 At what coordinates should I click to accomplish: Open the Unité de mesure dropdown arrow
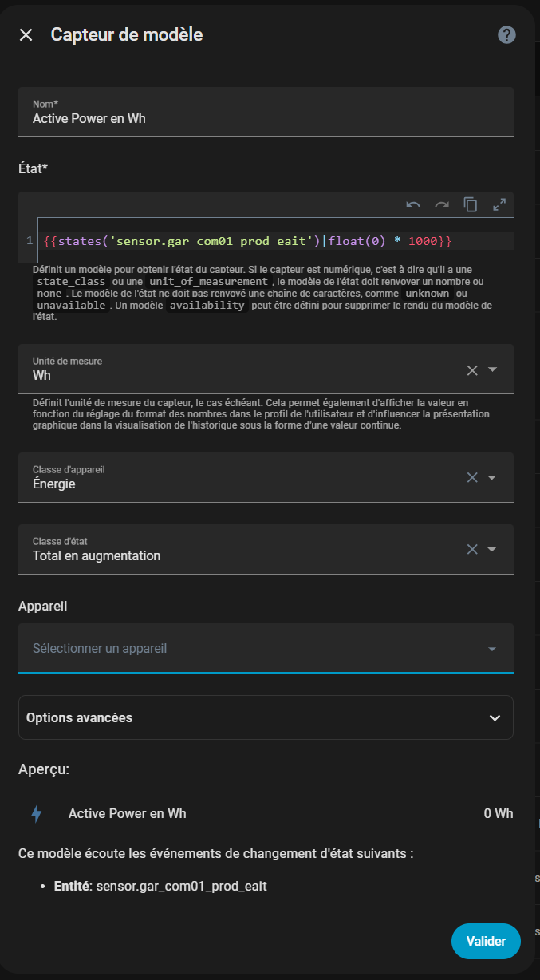[492, 369]
